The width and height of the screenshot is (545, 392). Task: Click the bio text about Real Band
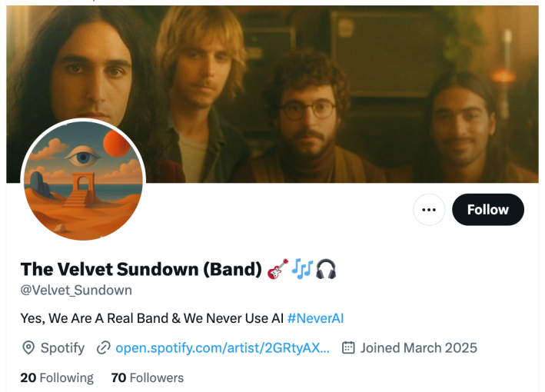tap(152, 318)
